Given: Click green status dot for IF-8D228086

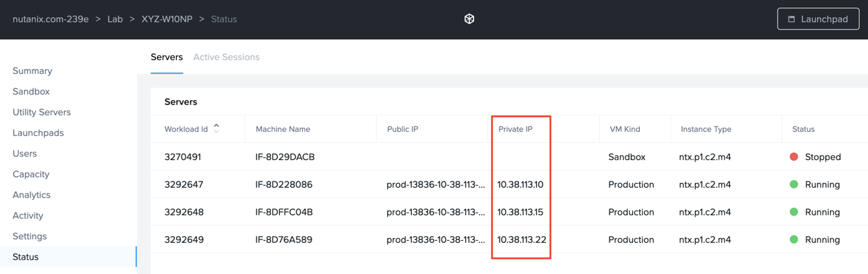Looking at the screenshot, I should coord(794,184).
